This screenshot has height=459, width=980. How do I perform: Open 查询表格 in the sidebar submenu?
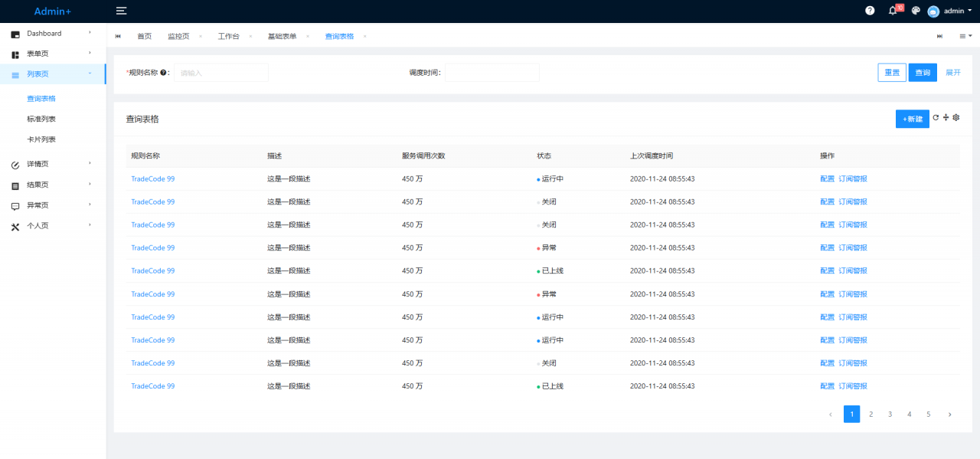pos(41,99)
